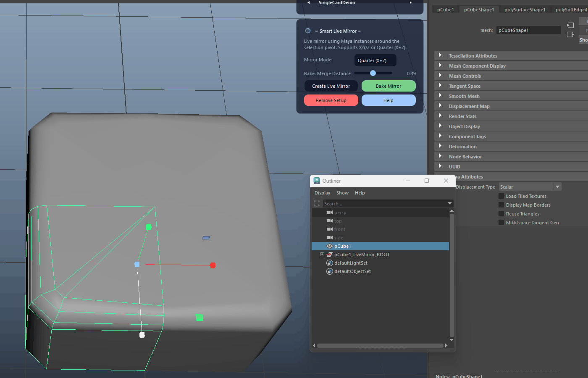Switch to the pCube1 attribute tab
This screenshot has height=378, width=588.
[445, 10]
